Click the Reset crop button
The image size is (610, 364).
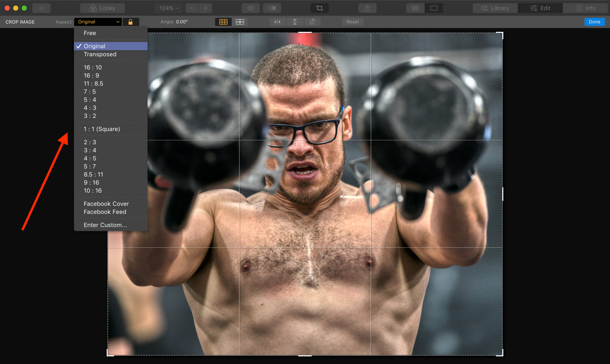click(x=352, y=22)
